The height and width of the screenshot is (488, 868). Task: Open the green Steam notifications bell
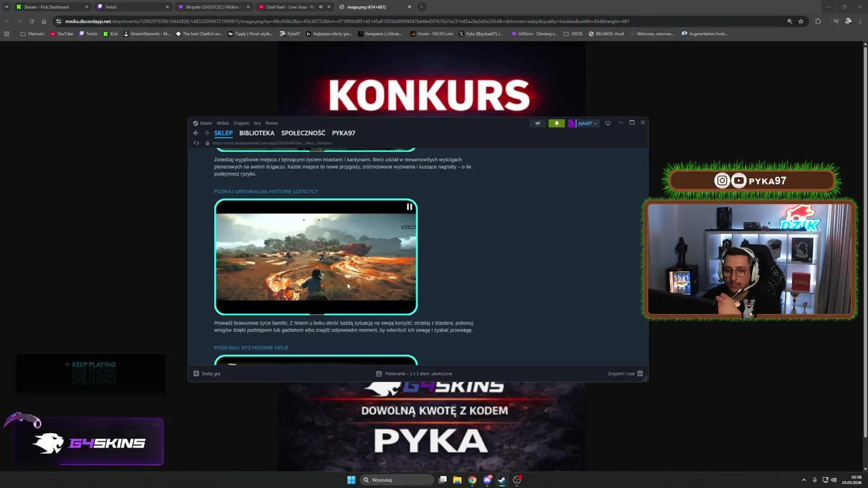(556, 123)
